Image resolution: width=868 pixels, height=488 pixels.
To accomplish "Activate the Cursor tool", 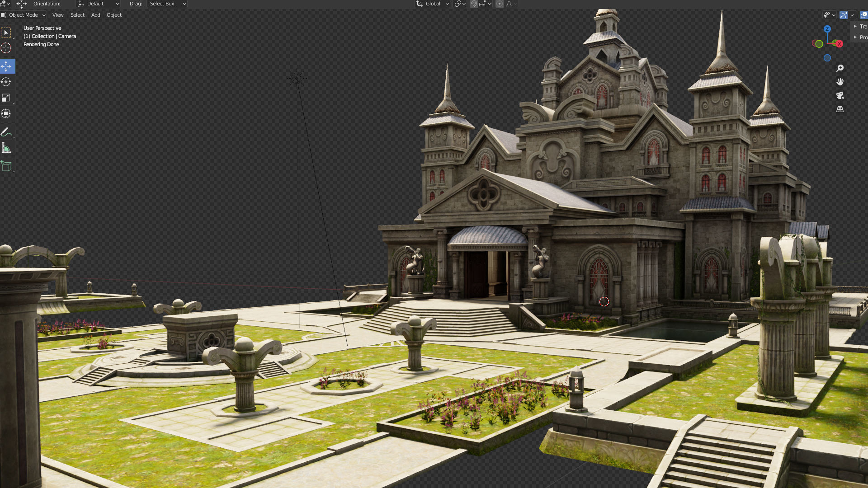I will 6,48.
